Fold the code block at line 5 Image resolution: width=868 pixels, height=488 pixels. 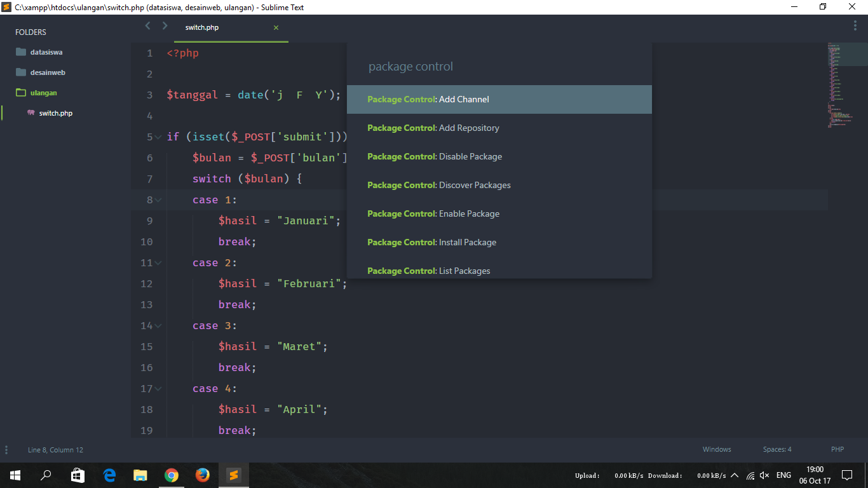click(x=158, y=137)
